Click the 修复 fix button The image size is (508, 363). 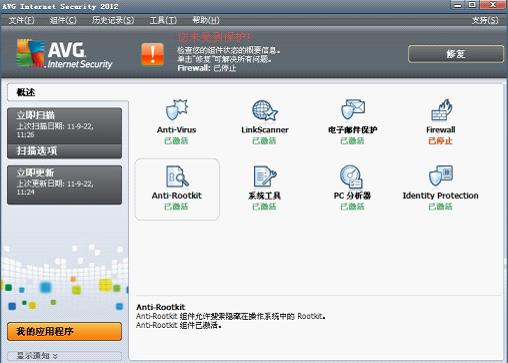click(456, 54)
